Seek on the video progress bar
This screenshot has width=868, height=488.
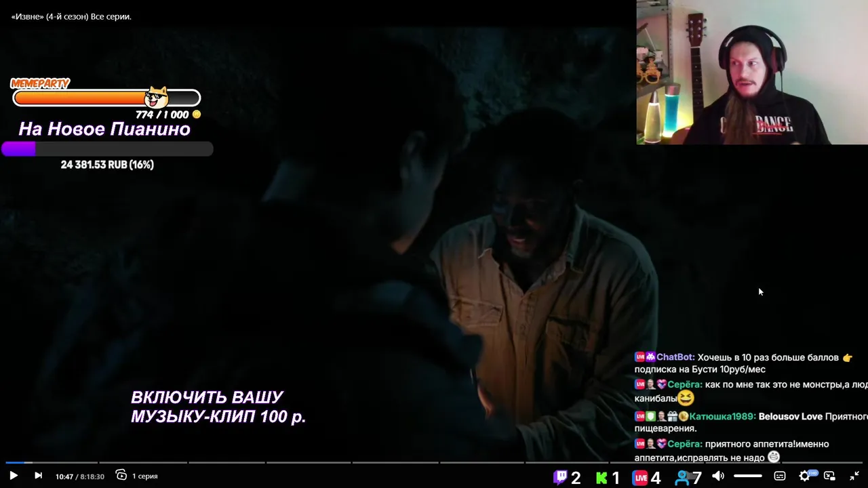[x=434, y=463]
